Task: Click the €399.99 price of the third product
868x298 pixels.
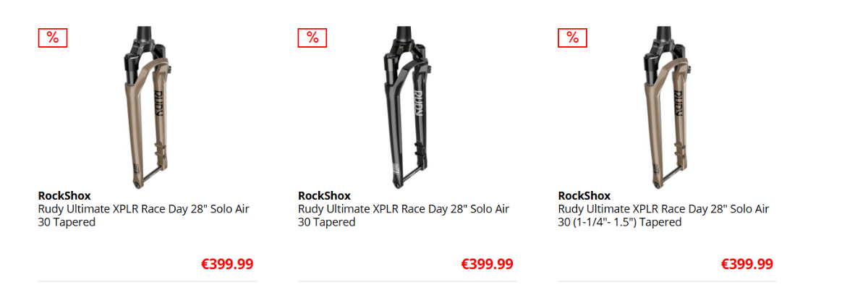Action: point(747,264)
